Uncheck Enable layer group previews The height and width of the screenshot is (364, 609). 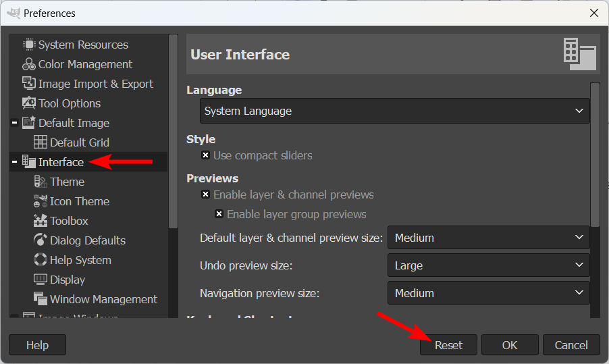click(x=219, y=214)
